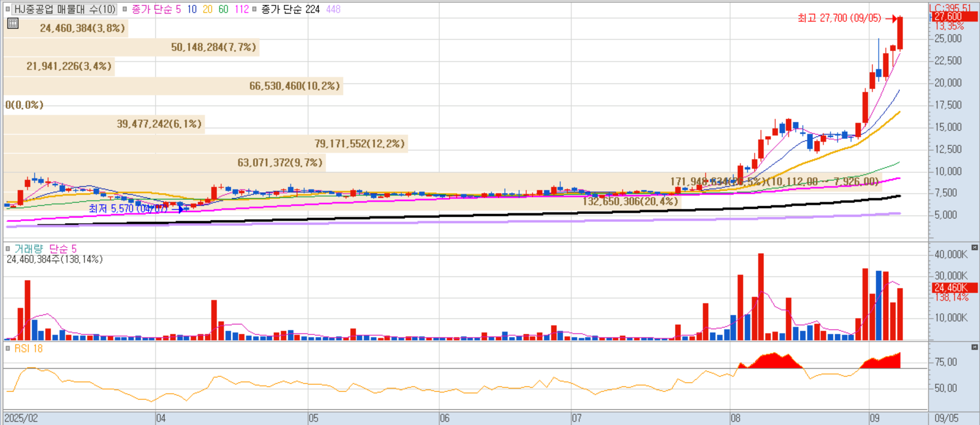Click the 단순 5 volume average label
This screenshot has width=980, height=425.
[63, 248]
